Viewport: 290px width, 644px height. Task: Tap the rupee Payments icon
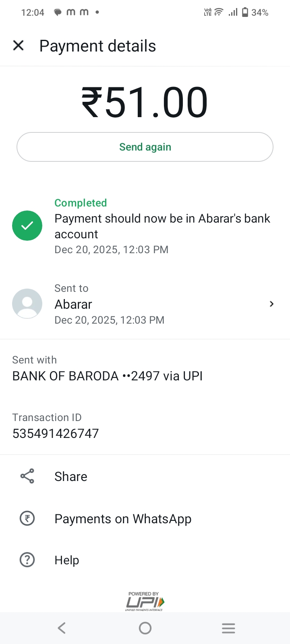point(27,518)
